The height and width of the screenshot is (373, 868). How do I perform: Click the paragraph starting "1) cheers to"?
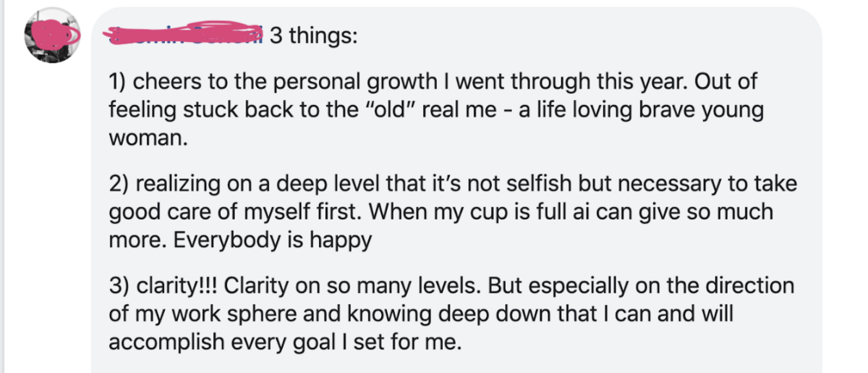[x=436, y=110]
